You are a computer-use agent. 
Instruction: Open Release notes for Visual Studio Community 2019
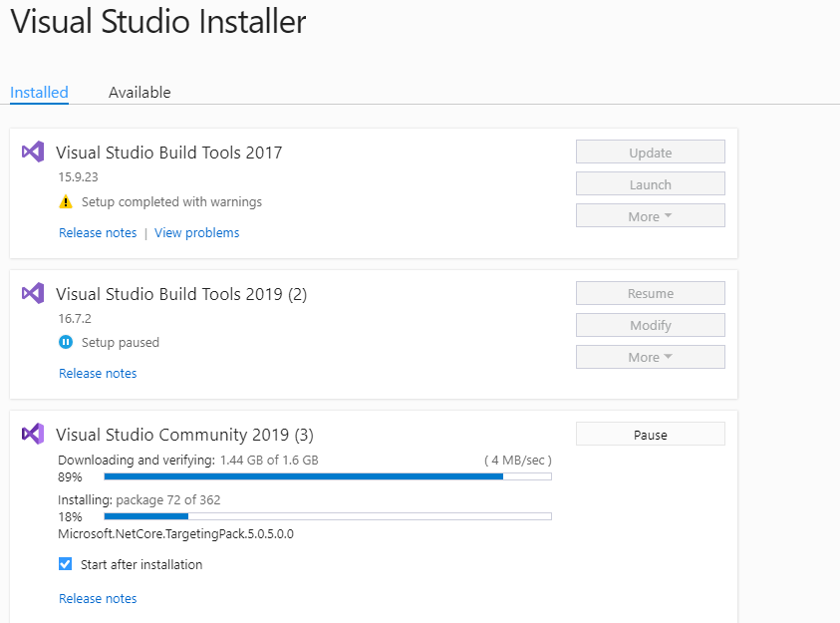point(98,598)
